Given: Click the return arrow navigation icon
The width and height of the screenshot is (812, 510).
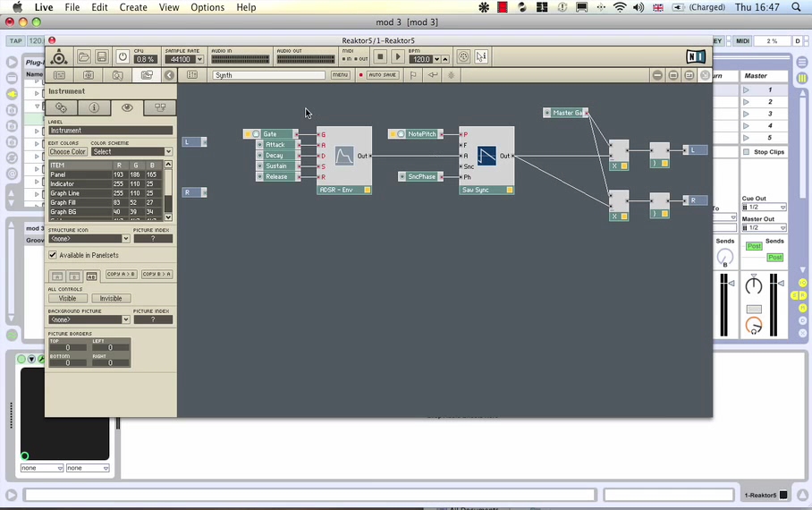Looking at the screenshot, I should point(433,75).
